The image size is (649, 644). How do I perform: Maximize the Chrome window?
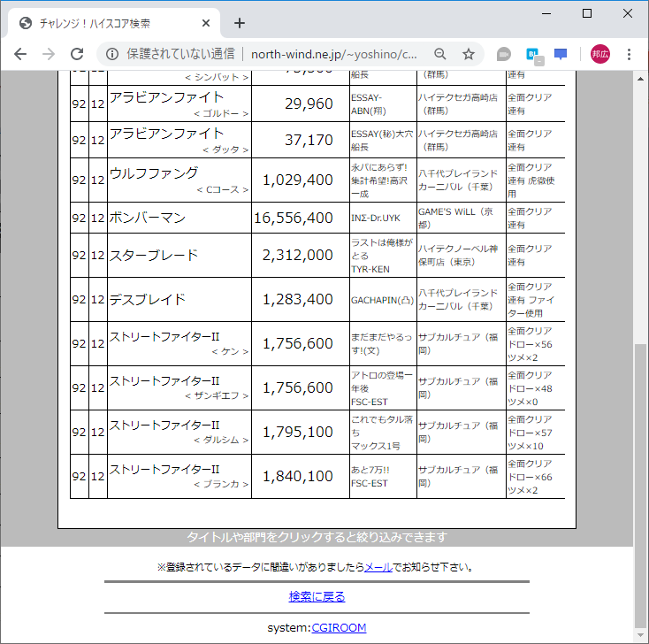(x=587, y=13)
